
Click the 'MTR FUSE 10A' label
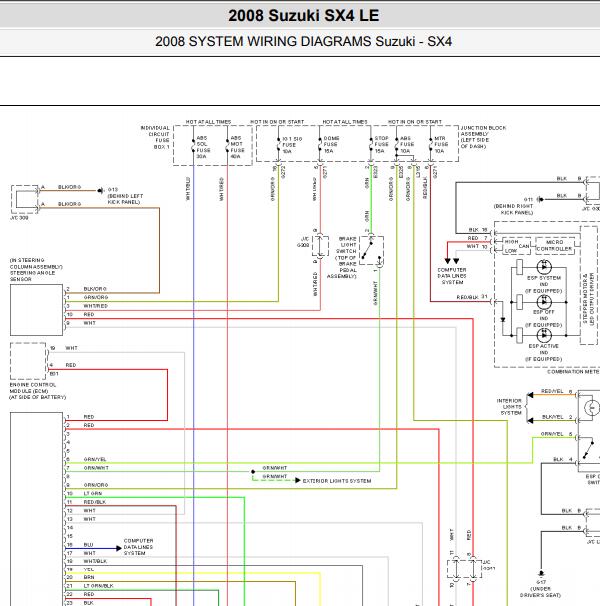pos(441,145)
